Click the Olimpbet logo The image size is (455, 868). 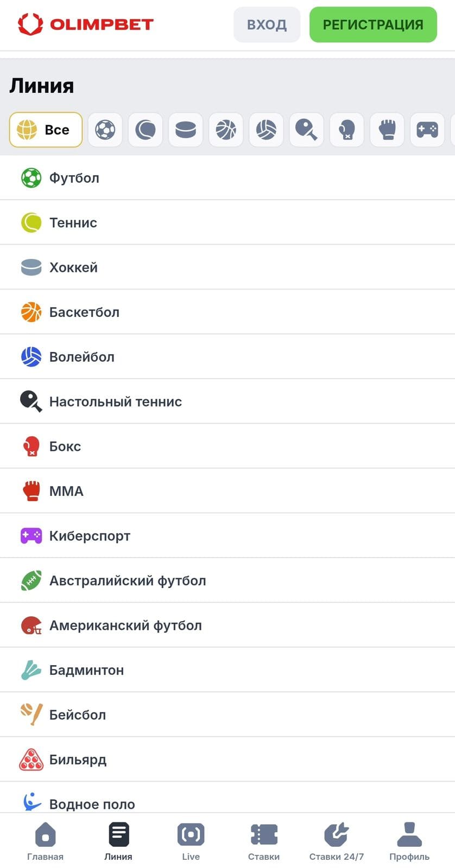coord(86,24)
